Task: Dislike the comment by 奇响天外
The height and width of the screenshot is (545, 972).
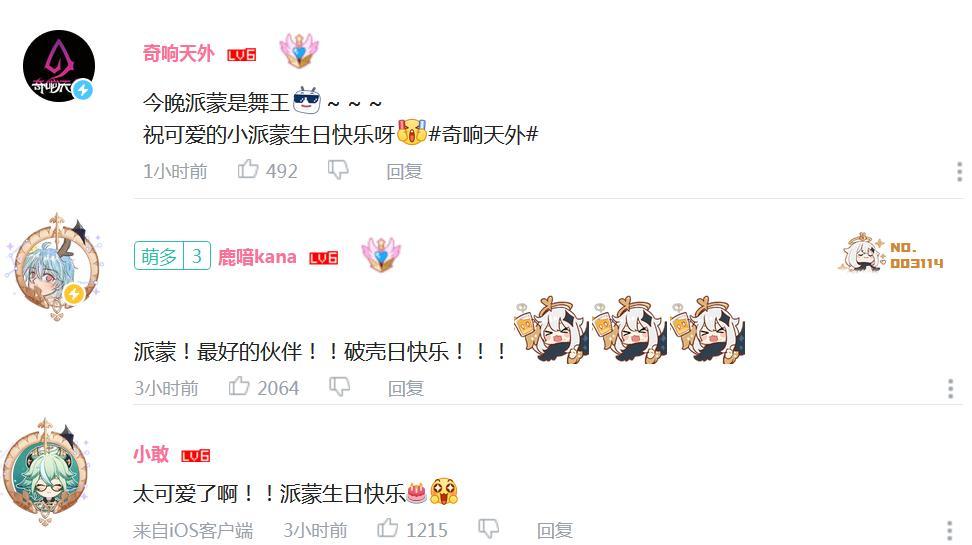Action: [338, 170]
